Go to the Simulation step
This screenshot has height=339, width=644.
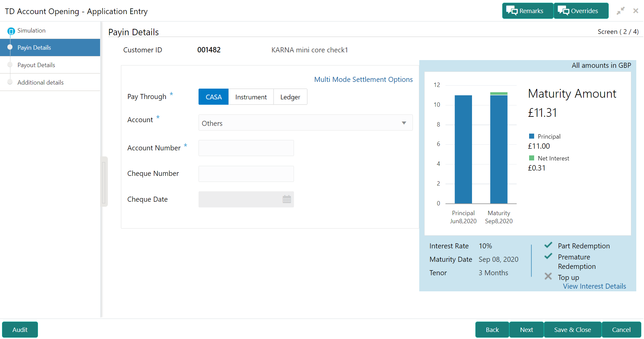click(50, 31)
